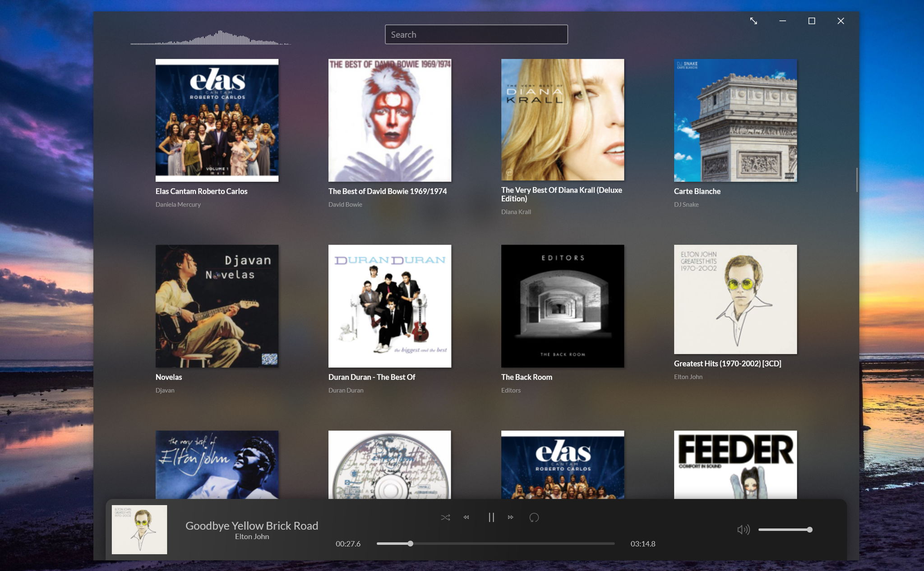This screenshot has width=924, height=571.
Task: Click the Novelas album title
Action: click(x=169, y=377)
